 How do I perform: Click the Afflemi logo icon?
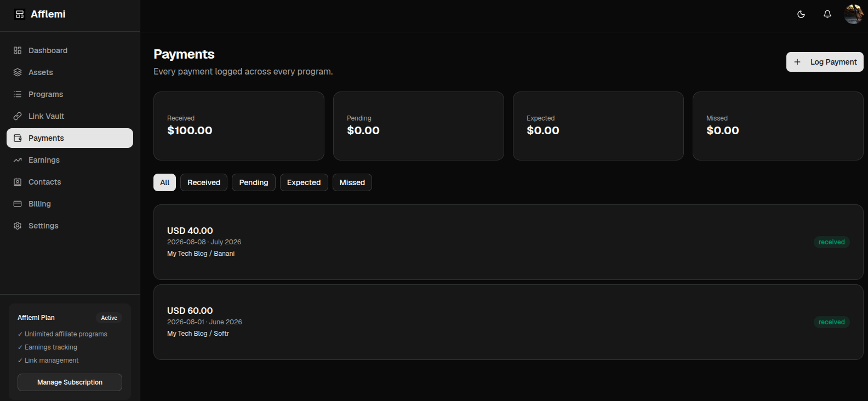coord(20,14)
